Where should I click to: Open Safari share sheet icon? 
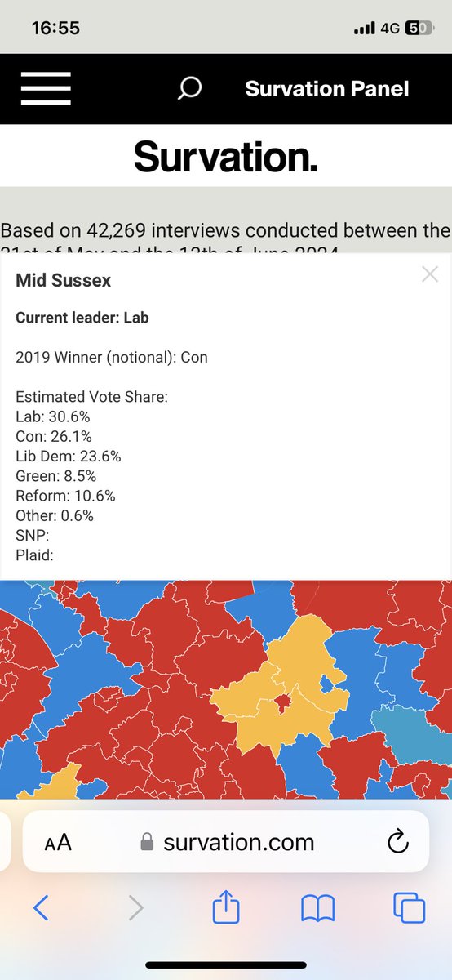pos(225,907)
